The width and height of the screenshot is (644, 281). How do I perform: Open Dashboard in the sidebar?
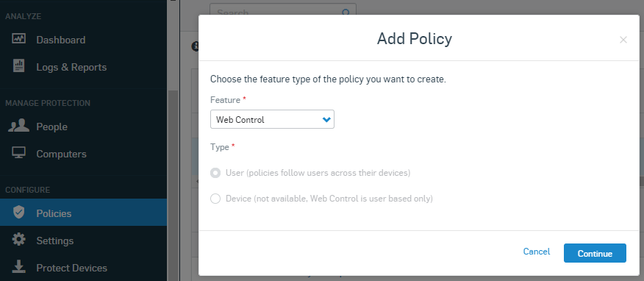click(61, 40)
